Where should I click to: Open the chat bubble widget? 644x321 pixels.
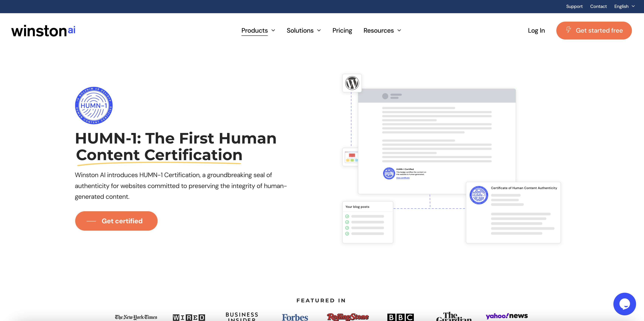(624, 304)
